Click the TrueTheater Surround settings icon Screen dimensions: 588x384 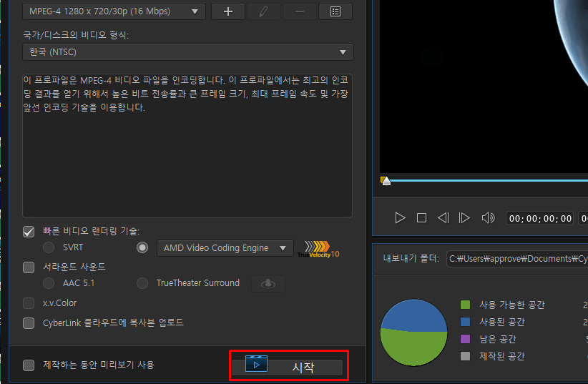pyautogui.click(x=268, y=284)
